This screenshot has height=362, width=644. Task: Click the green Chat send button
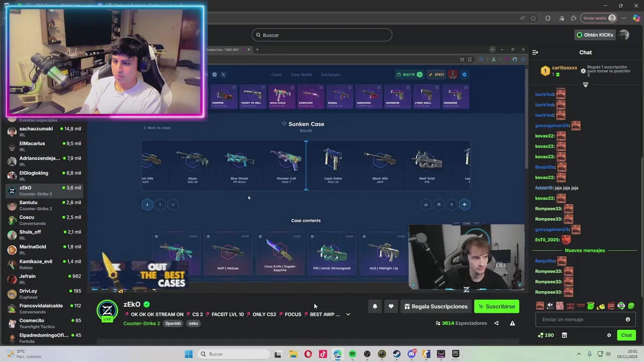[626, 335]
